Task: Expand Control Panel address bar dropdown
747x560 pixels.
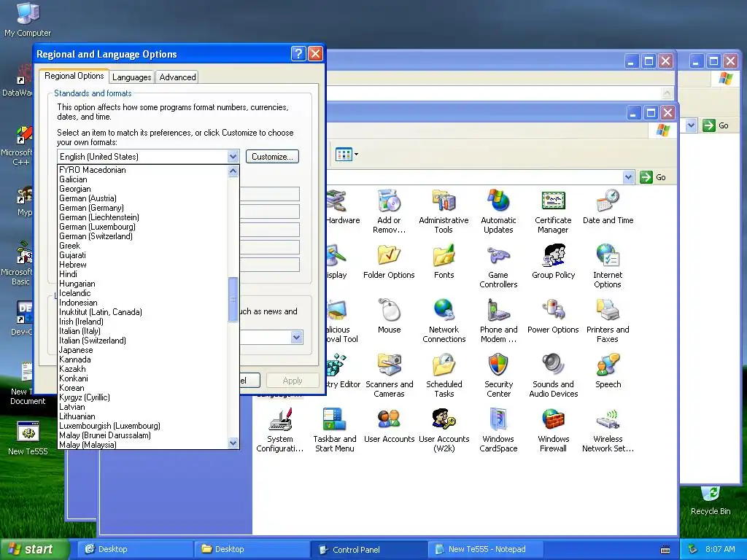Action: tap(628, 177)
